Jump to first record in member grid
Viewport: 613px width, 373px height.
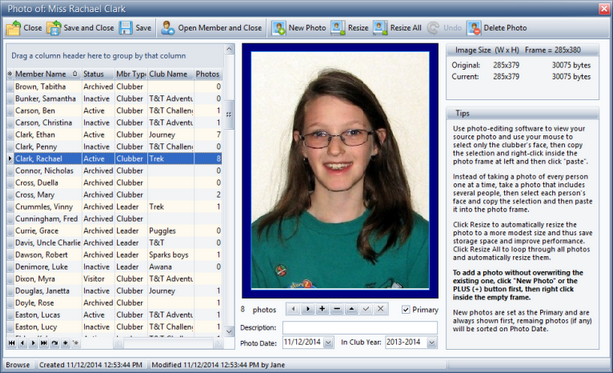click(x=12, y=343)
